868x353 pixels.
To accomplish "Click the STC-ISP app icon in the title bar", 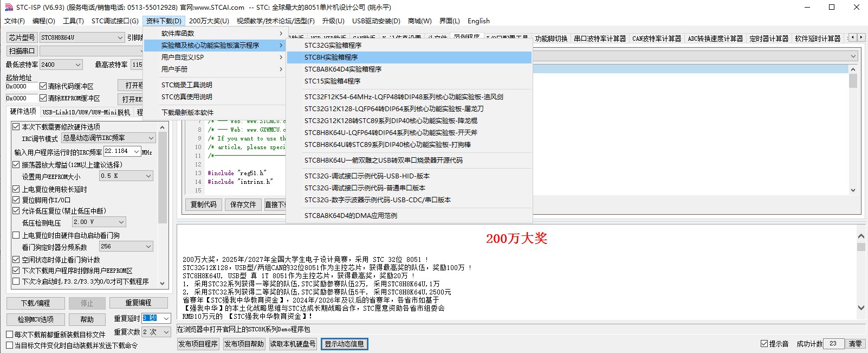I will click(9, 7).
